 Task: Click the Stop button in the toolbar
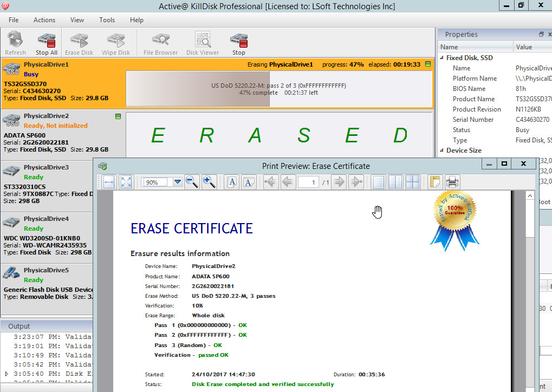click(x=239, y=43)
